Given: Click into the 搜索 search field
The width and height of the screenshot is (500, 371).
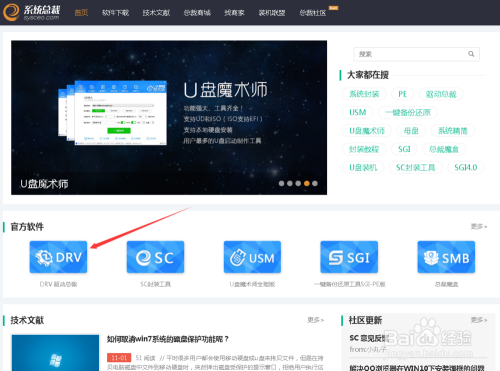Looking at the screenshot, I should coord(416,54).
